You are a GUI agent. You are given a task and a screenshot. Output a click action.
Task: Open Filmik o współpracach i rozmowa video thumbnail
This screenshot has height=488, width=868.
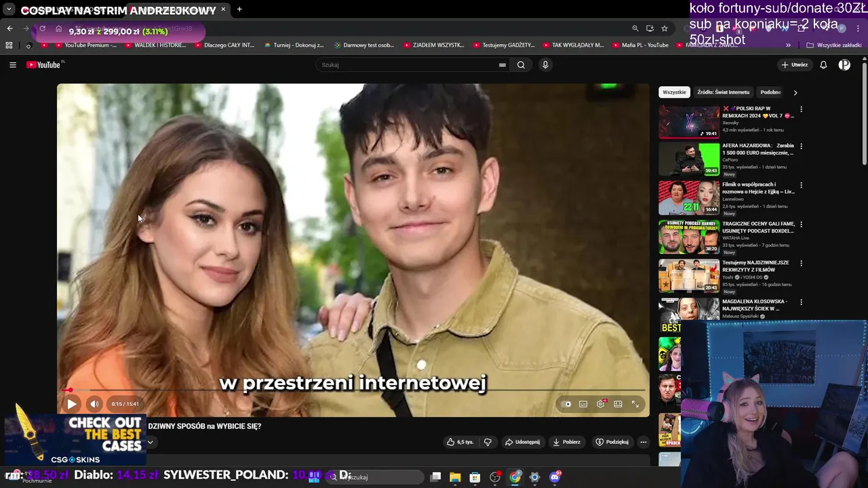689,199
